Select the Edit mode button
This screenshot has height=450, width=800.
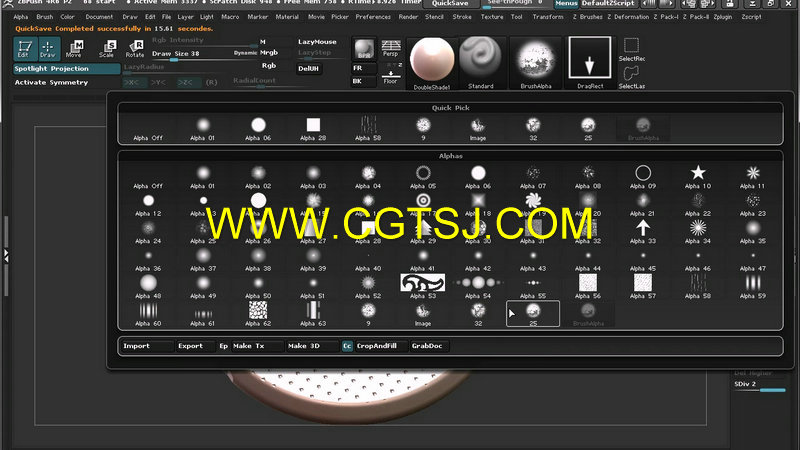pyautogui.click(x=25, y=49)
